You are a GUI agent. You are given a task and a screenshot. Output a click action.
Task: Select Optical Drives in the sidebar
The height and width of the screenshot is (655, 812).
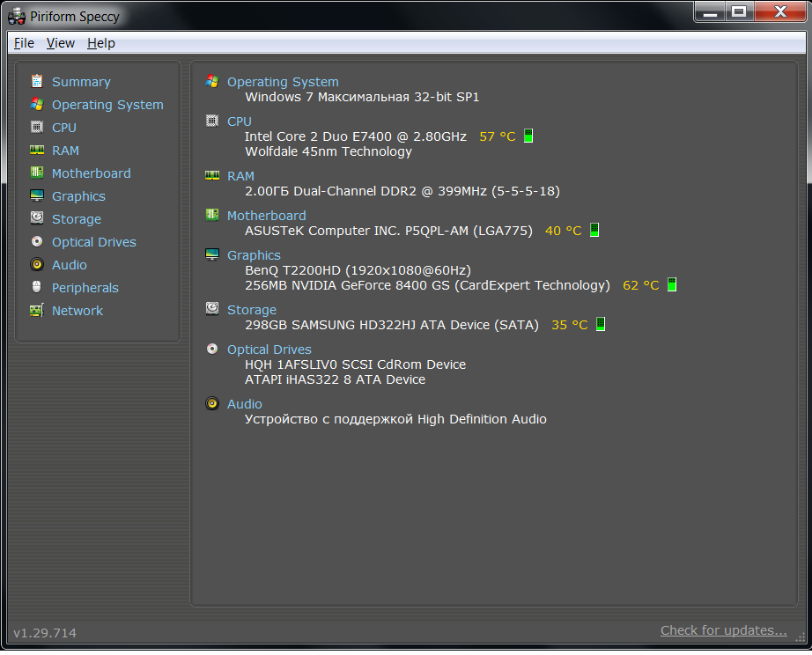[94, 242]
